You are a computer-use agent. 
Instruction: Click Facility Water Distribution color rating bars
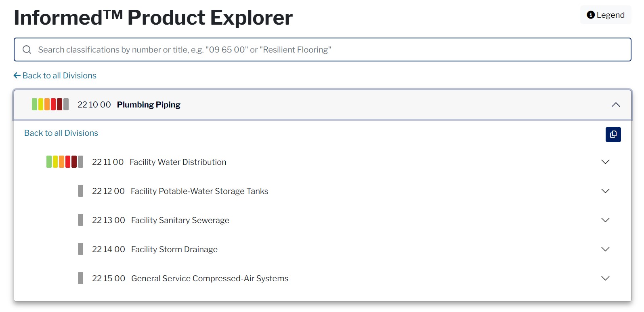pos(65,162)
